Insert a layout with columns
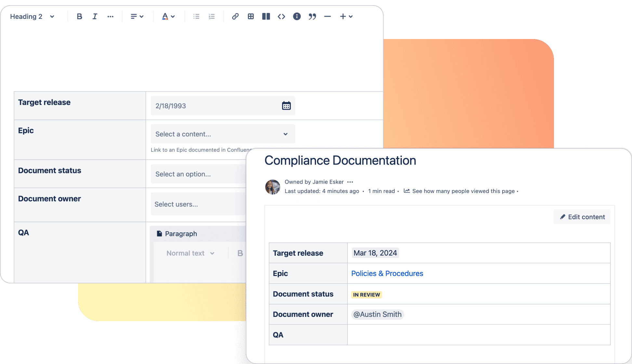Screen dimensions: 632x364 [x=266, y=16]
